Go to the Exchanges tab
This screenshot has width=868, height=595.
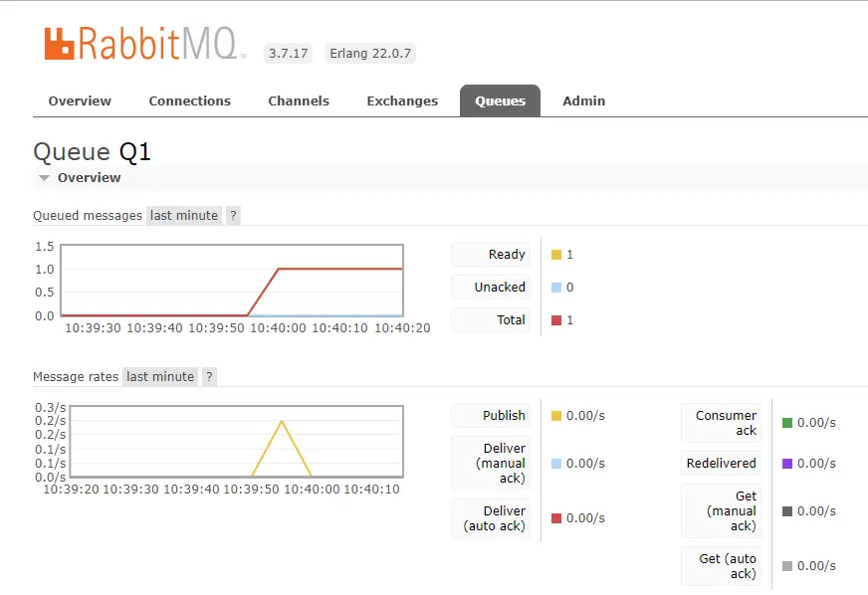(x=402, y=100)
